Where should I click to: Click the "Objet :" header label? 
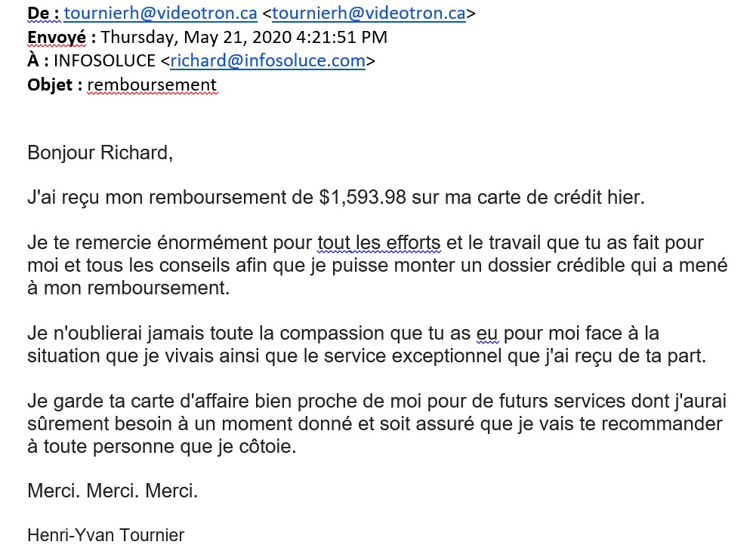click(54, 85)
